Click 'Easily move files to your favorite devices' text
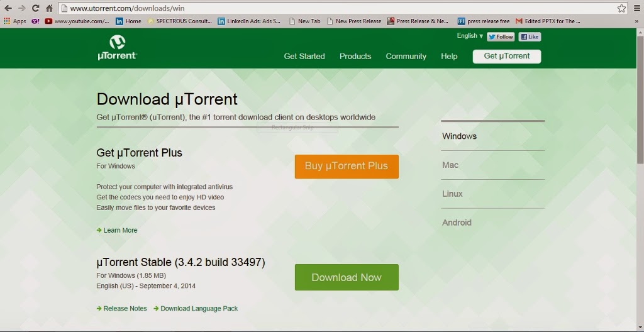Image resolution: width=644 pixels, height=332 pixels. [156, 207]
